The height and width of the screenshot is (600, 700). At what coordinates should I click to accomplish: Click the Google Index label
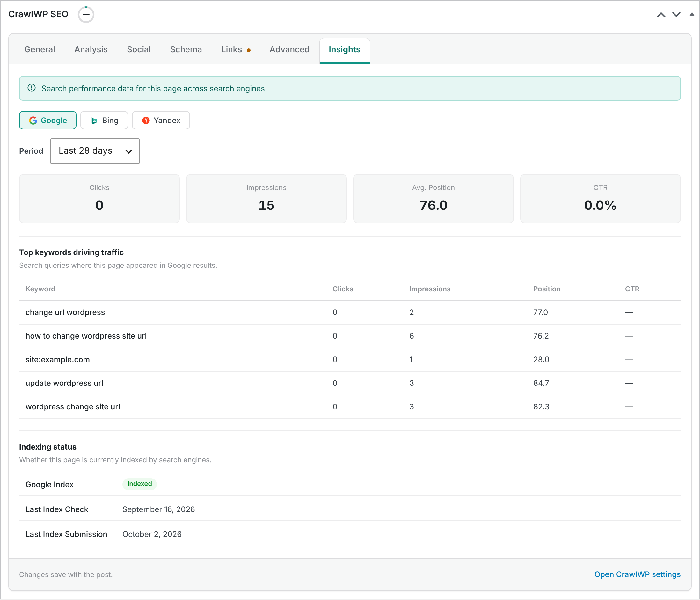pyautogui.click(x=49, y=485)
